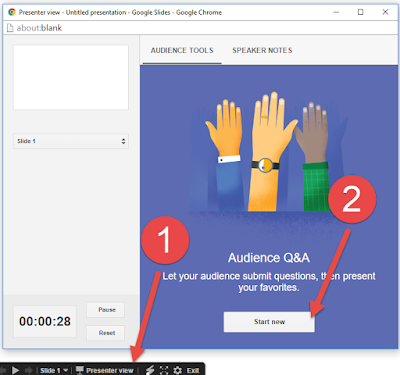Close the Presenter view window
This screenshot has width=400, height=375.
[385, 12]
